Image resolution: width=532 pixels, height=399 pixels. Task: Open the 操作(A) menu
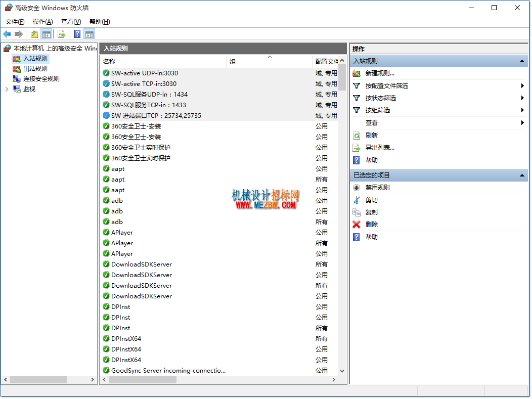coord(43,22)
